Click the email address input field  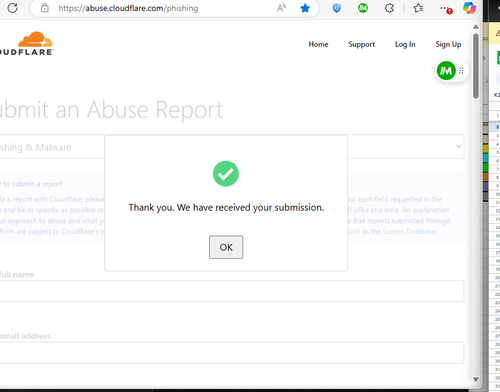pos(232,353)
